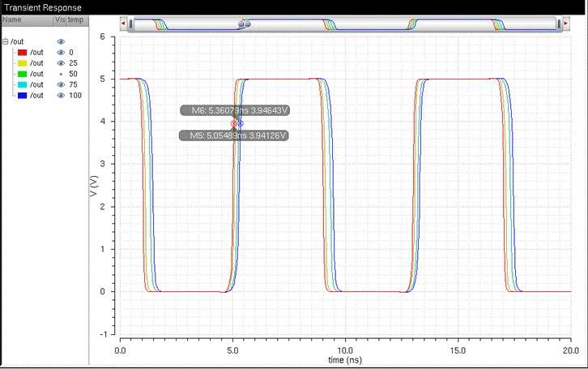This screenshot has height=369, width=588.
Task: Hide the /out trace at temp 75
Action: [x=61, y=85]
